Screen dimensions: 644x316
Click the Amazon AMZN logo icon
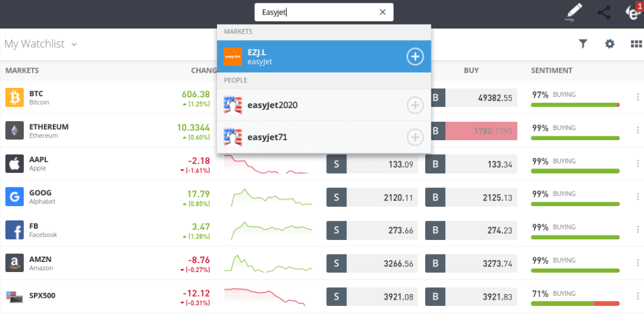(x=14, y=263)
